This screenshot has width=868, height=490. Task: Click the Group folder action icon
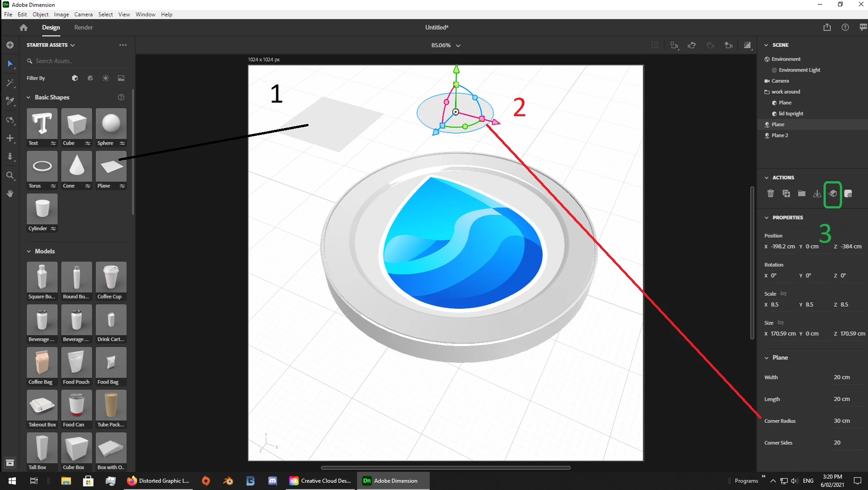(x=802, y=193)
